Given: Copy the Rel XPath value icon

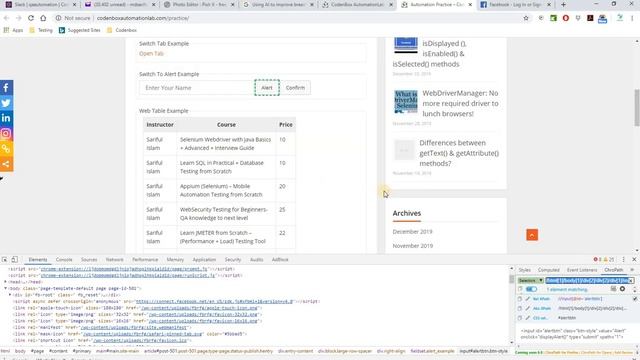Looking at the screenshot, I should click(x=520, y=299).
